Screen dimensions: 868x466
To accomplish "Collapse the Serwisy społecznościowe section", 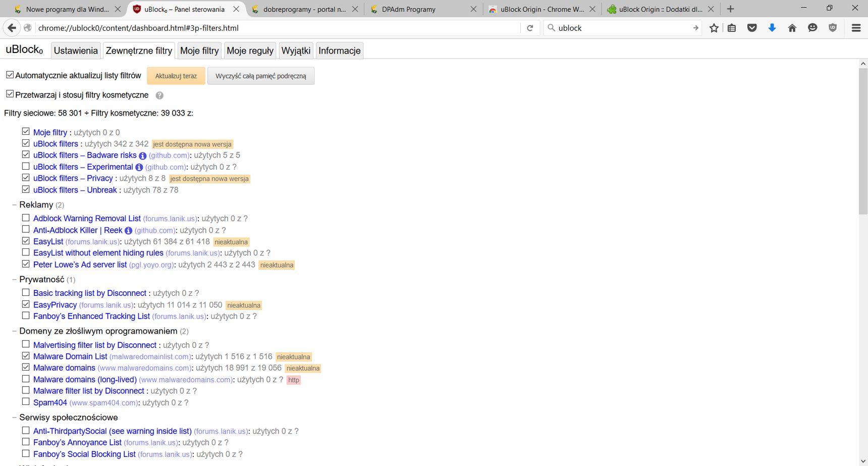I will pos(15,418).
